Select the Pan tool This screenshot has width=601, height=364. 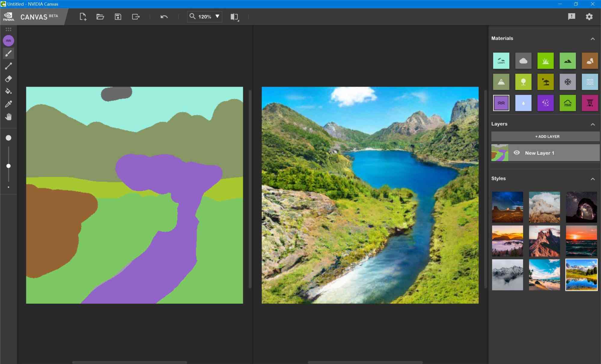[x=9, y=117]
